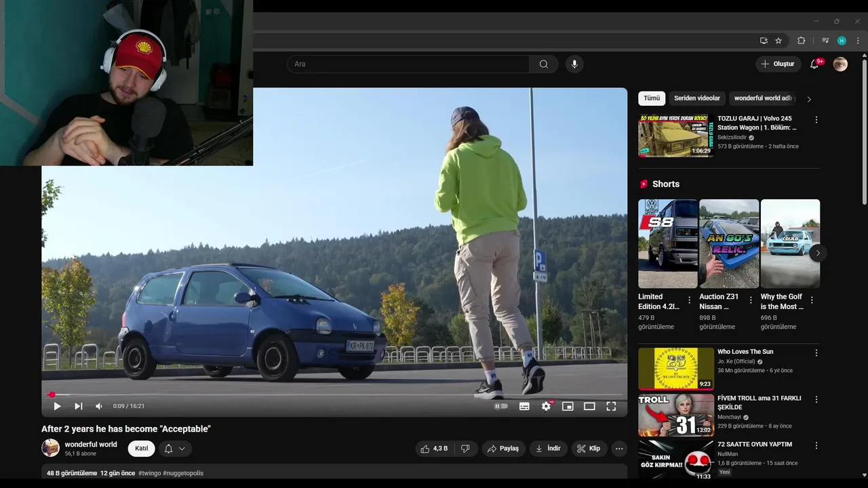Open TOZLU GARAJ Volvo 245 thumbnail
This screenshot has height=488, width=868.
pos(676,136)
